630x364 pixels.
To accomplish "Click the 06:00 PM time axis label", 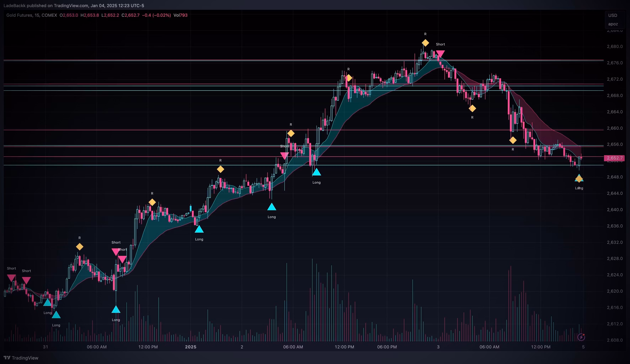I will 387,347.
